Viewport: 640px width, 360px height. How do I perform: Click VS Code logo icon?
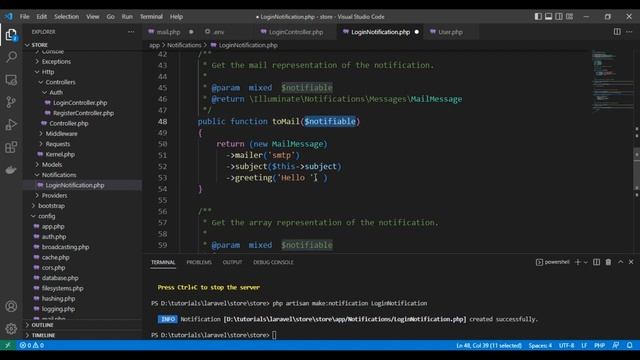point(9,17)
